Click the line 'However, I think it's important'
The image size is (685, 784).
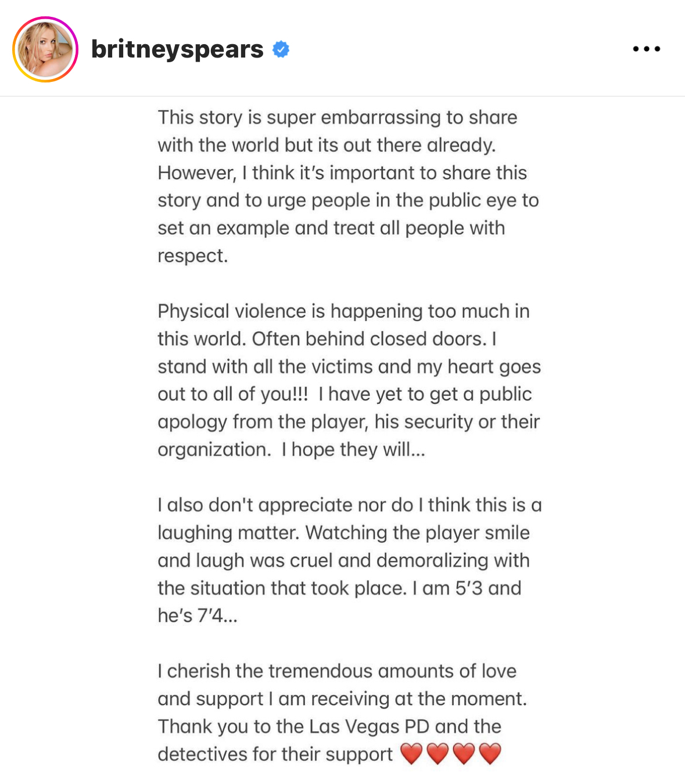click(342, 173)
